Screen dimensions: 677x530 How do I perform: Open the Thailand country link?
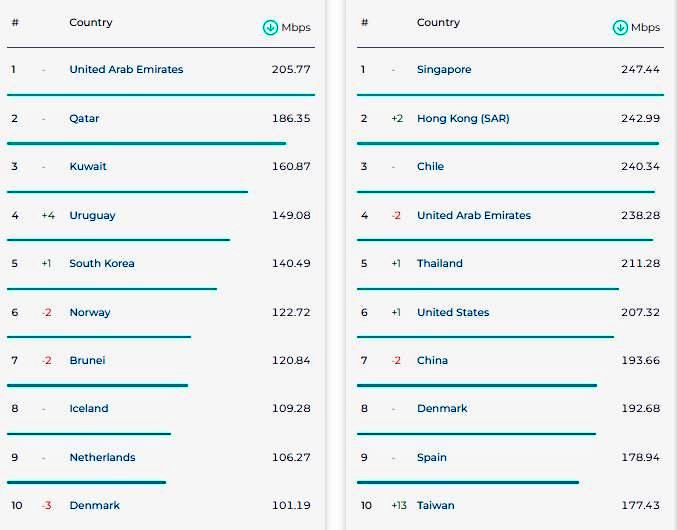click(x=440, y=263)
